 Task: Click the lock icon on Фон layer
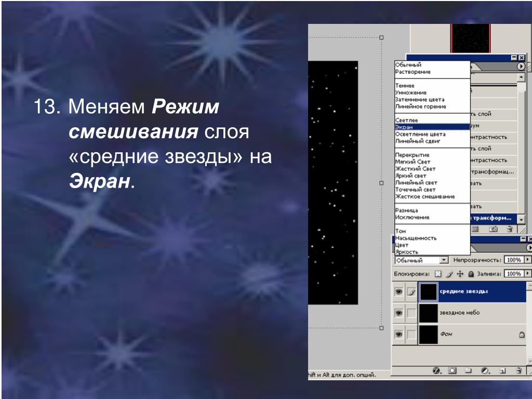tap(522, 335)
